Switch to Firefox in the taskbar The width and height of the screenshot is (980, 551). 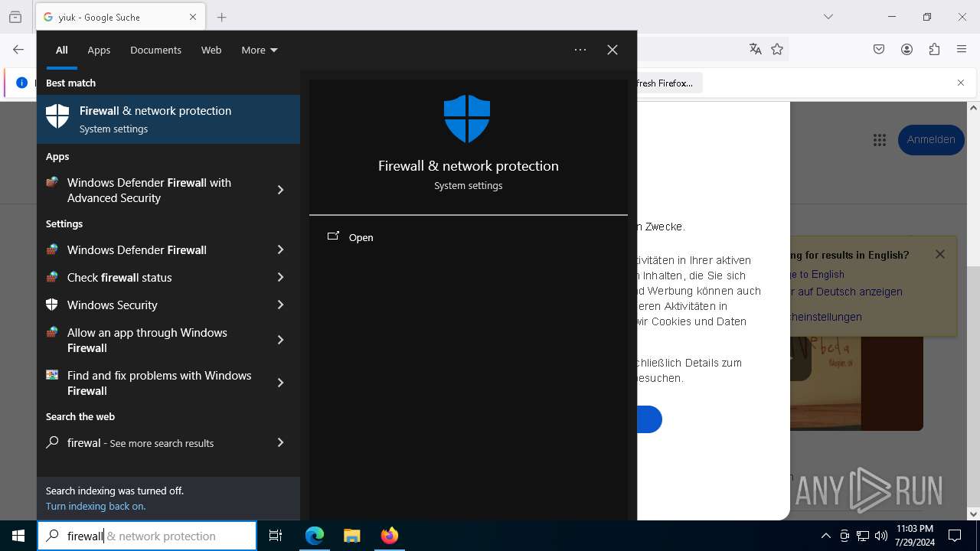[390, 536]
